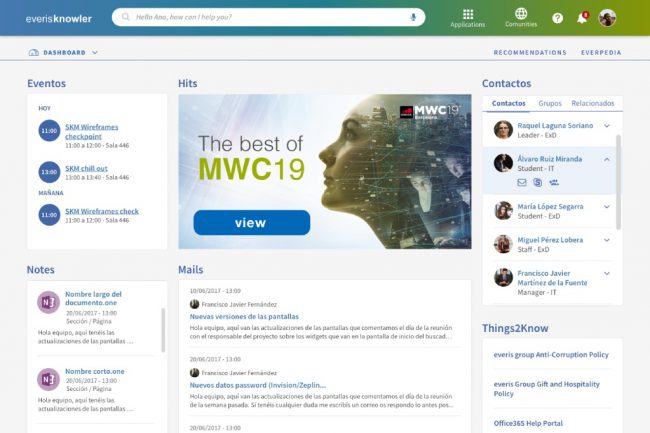This screenshot has width=650, height=433.
Task: Click the Dashboard menu label
Action: tap(64, 53)
